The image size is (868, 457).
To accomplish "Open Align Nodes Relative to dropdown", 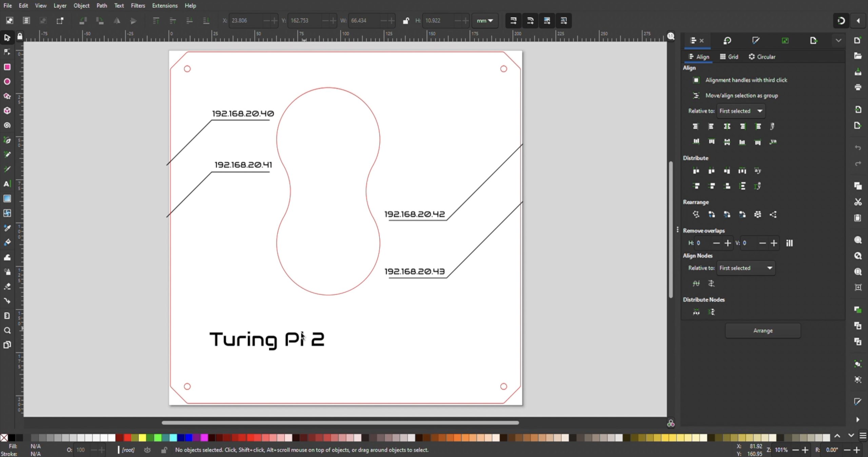I will coord(746,268).
